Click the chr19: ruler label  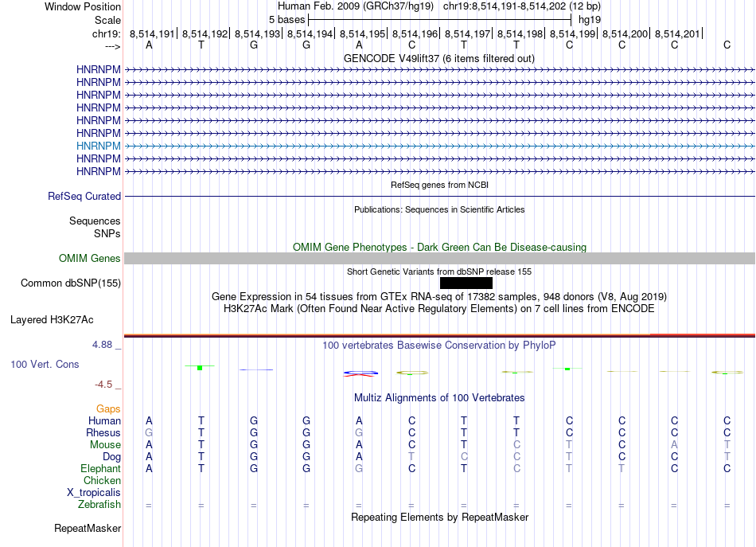click(106, 33)
